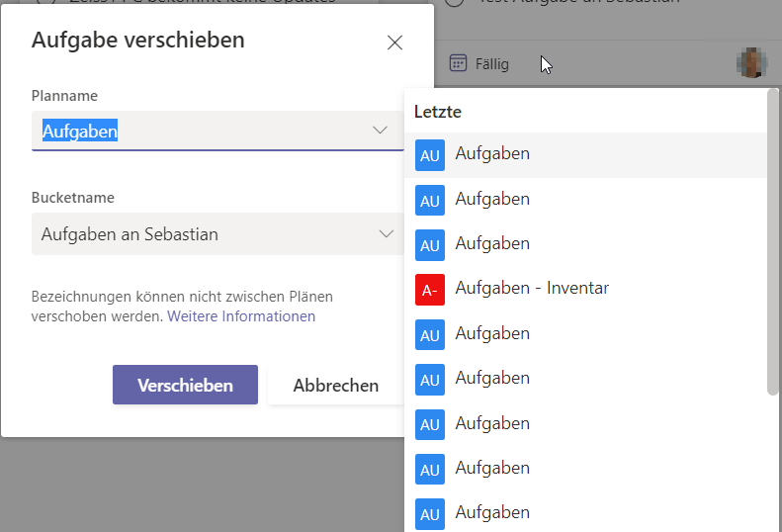Click the Fällig due date label
Viewport: 782px width, 532px height.
pyautogui.click(x=491, y=64)
